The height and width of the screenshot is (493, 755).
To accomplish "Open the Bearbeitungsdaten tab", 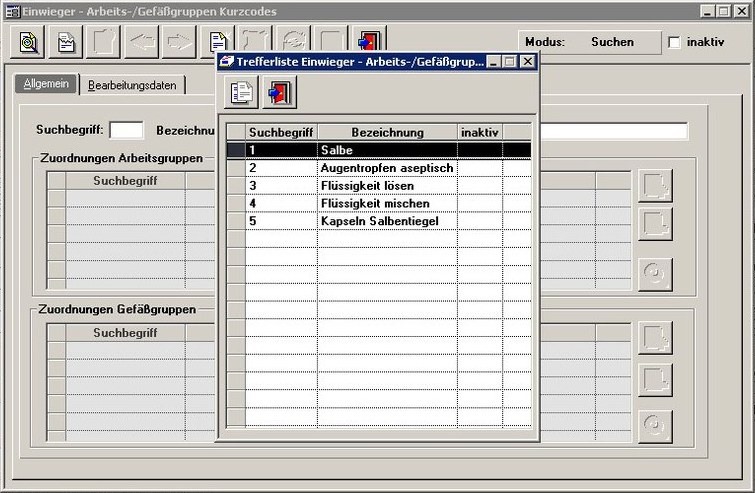I will pyautogui.click(x=132, y=85).
